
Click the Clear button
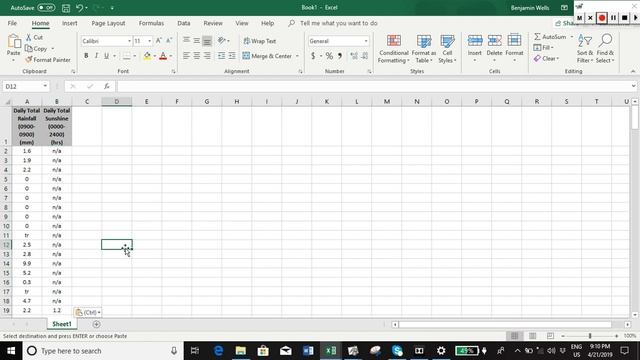click(546, 58)
